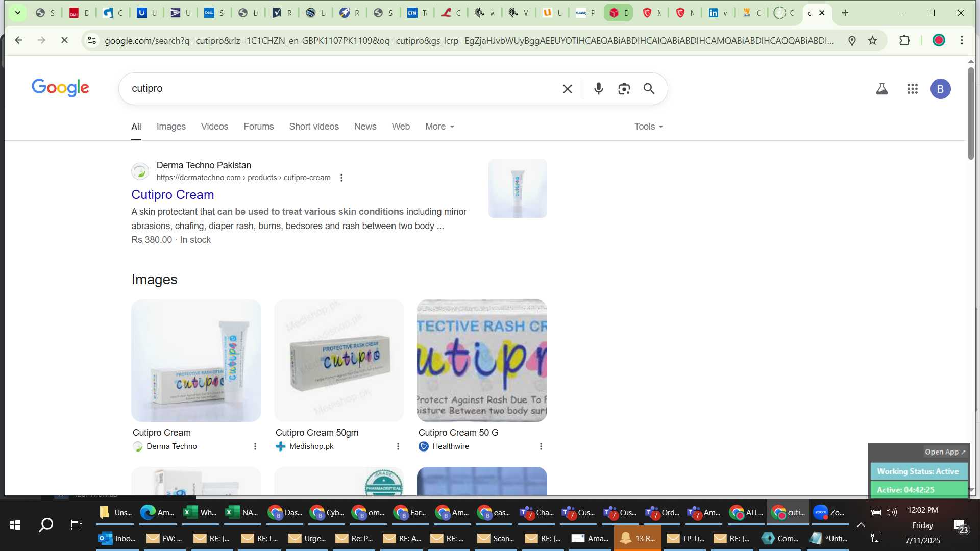
Task: Go back to previous page
Action: tap(18, 40)
